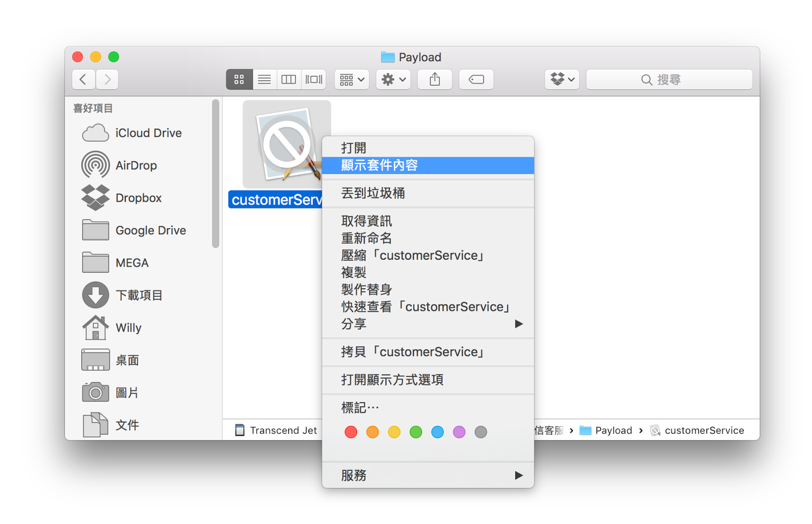This screenshot has height=524, width=812.
Task: Open 文件 documents in sidebar
Action: [x=110, y=425]
